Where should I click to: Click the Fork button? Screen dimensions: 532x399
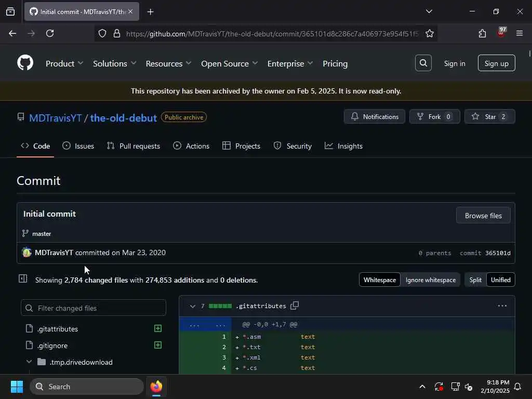coord(435,116)
